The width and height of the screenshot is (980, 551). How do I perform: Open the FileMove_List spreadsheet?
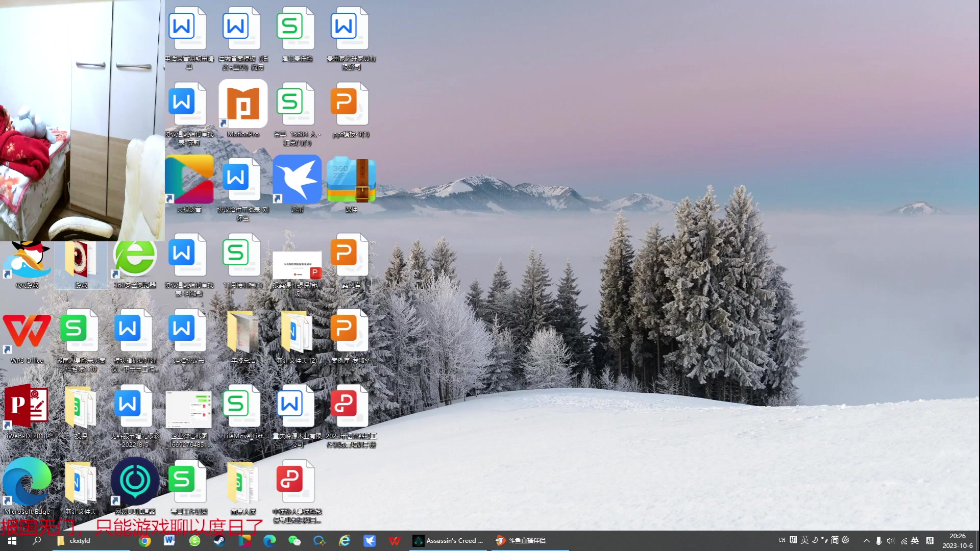pos(243,411)
